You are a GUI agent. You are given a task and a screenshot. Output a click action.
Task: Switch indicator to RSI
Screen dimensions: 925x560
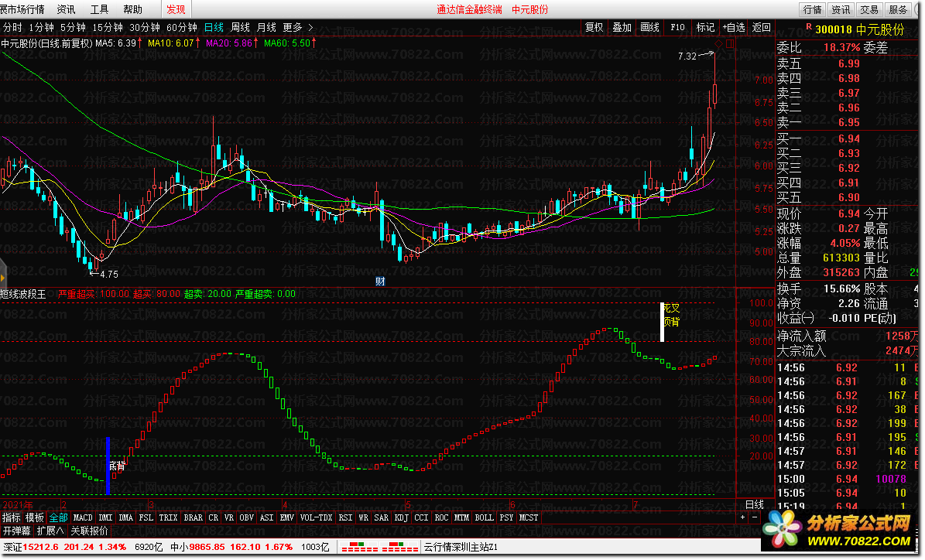pos(346,517)
